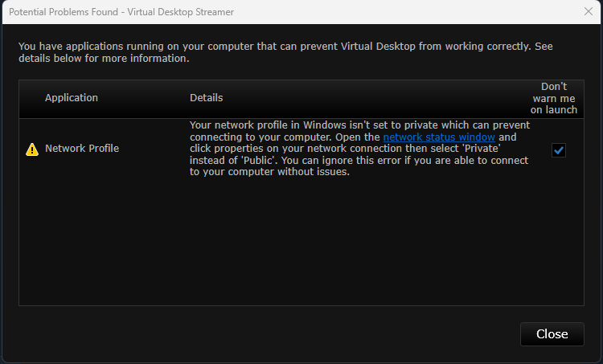
Task: Open the network status window link
Action: [x=439, y=137]
